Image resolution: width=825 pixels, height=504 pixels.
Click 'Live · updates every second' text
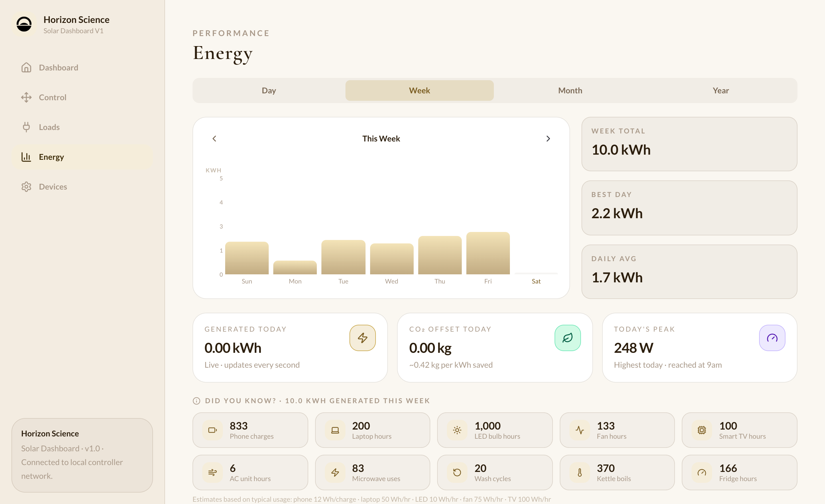tap(252, 365)
